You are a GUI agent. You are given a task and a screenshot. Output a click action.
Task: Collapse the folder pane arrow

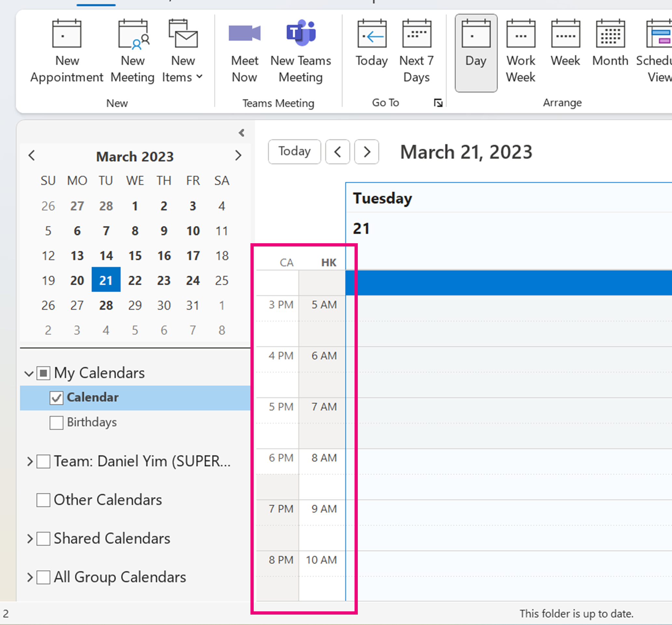click(x=241, y=133)
